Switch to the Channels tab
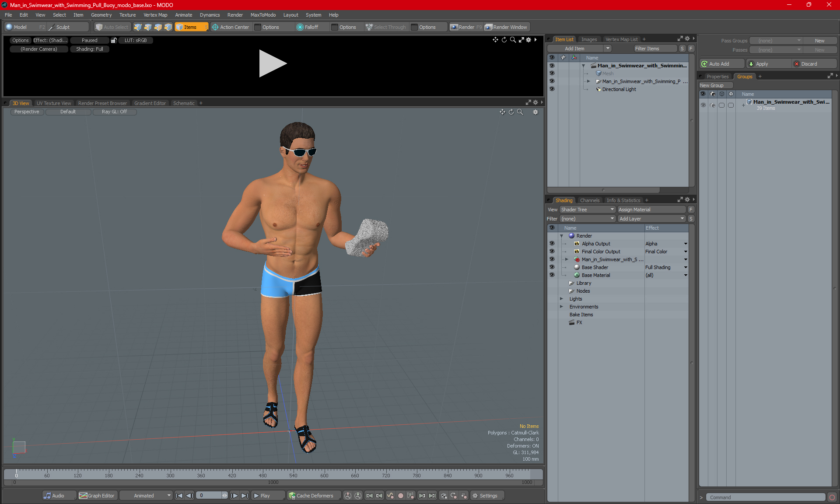The height and width of the screenshot is (504, 840). point(589,200)
